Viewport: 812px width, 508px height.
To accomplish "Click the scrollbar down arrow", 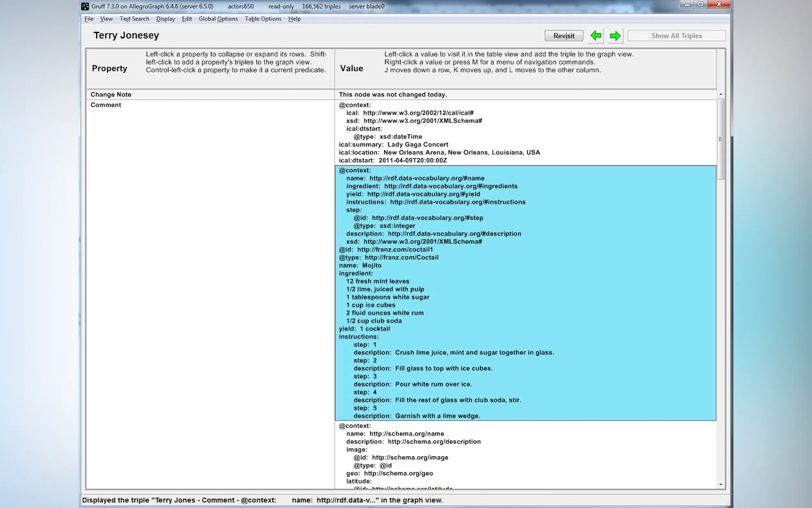I will point(721,484).
